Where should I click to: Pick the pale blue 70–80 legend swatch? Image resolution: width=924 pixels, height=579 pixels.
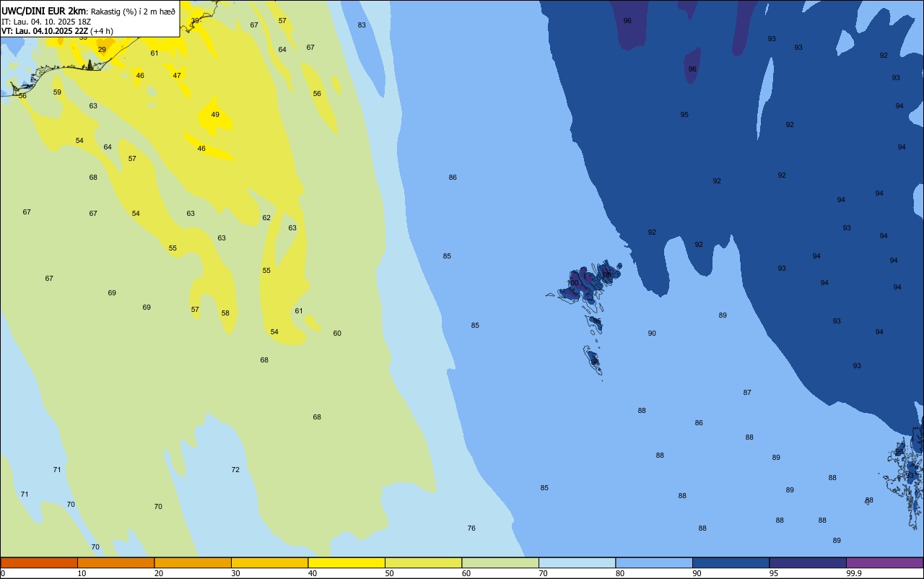point(577,562)
